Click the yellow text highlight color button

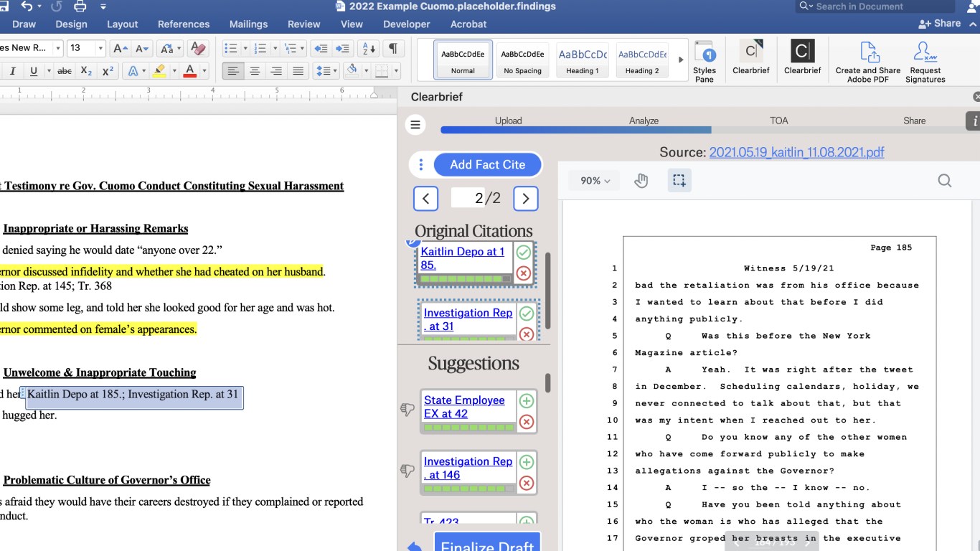[x=159, y=71]
